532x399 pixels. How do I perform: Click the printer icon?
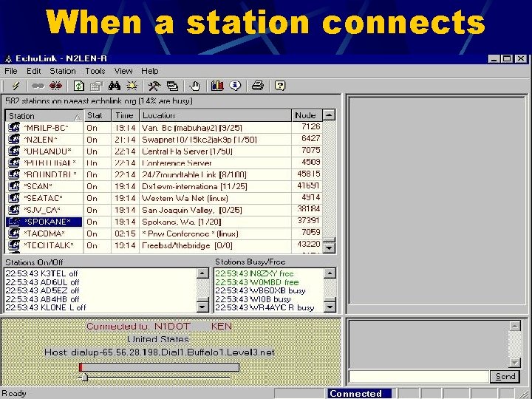pos(258,86)
